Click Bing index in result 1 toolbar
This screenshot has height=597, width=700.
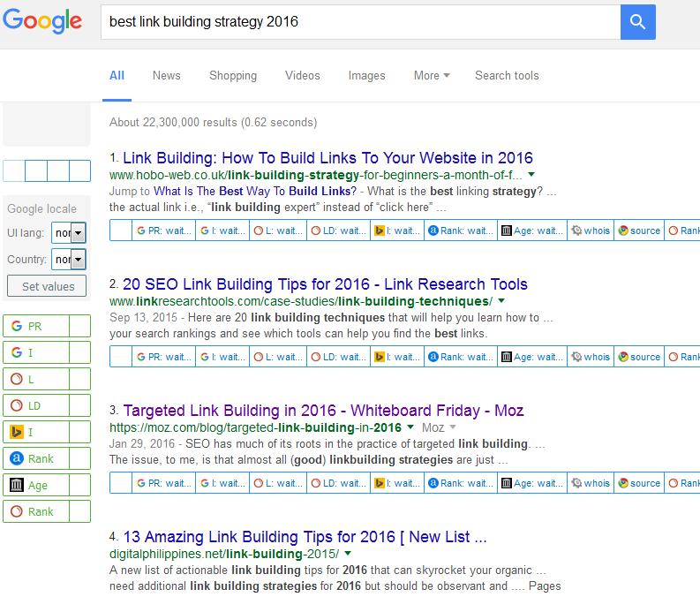point(397,230)
